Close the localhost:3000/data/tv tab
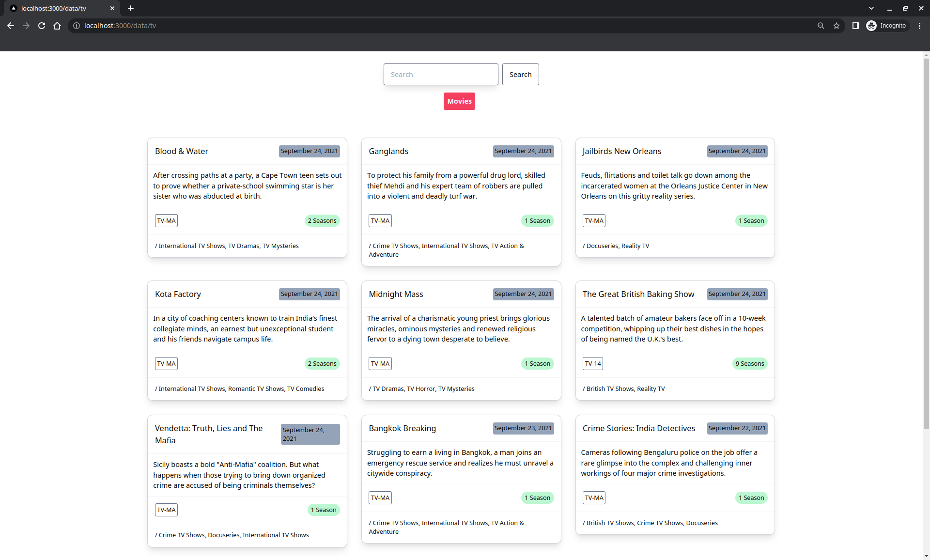Screen dimensions: 930x560 [112, 8]
